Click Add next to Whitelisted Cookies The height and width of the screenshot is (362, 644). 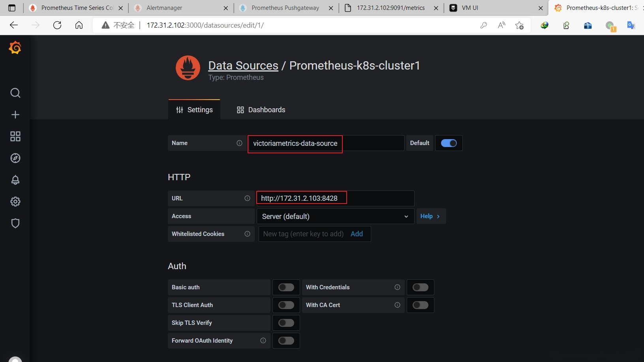[357, 234]
